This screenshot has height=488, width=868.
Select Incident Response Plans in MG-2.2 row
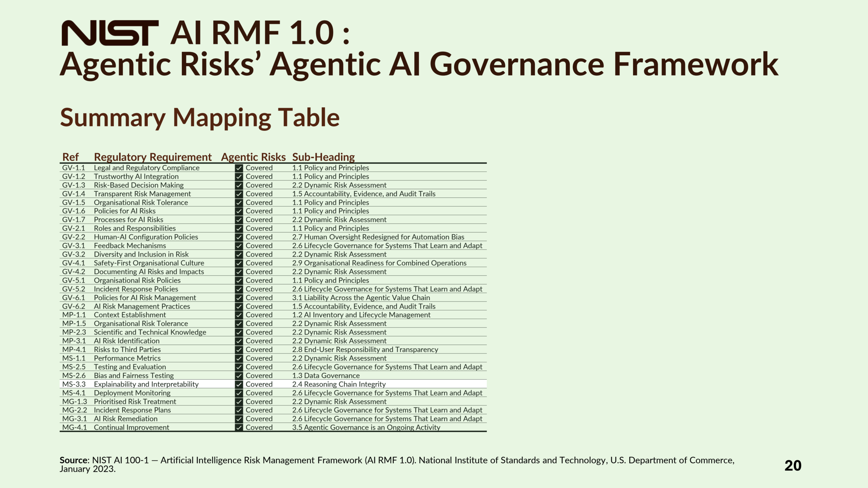132,410
